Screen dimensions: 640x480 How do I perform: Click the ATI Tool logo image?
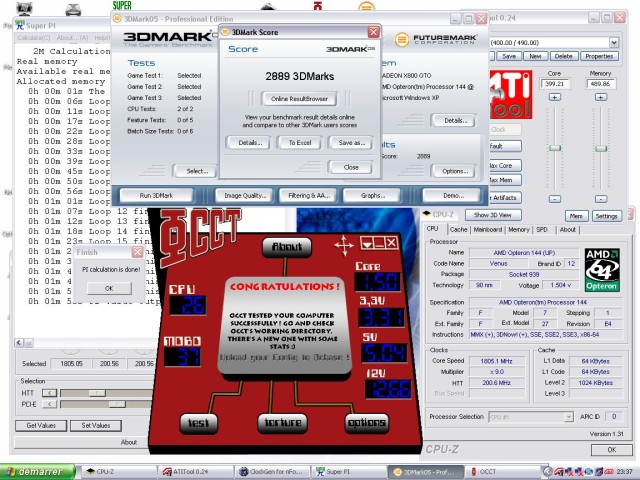511,94
